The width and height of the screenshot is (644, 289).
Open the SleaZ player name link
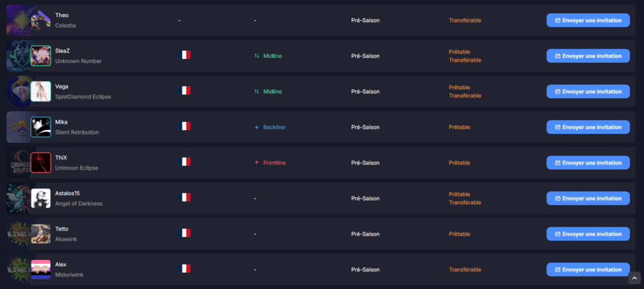(63, 51)
